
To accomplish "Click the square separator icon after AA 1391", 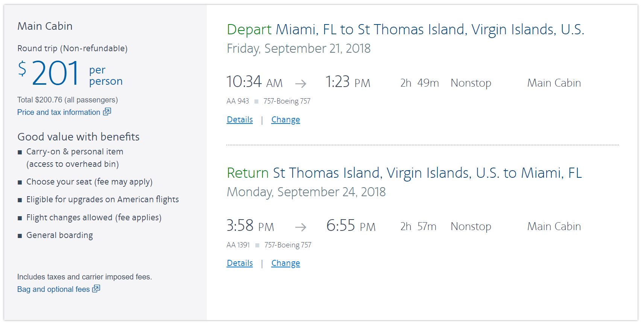I will click(x=257, y=245).
